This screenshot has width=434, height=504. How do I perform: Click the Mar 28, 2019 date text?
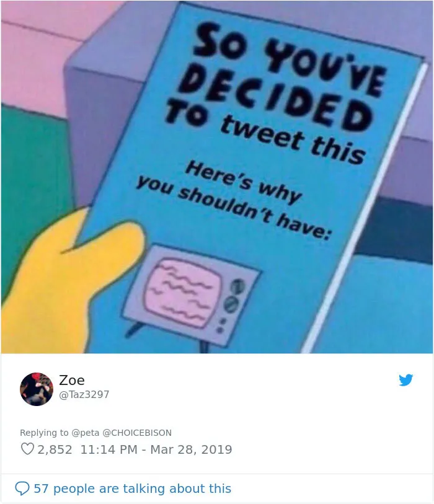[192, 449]
